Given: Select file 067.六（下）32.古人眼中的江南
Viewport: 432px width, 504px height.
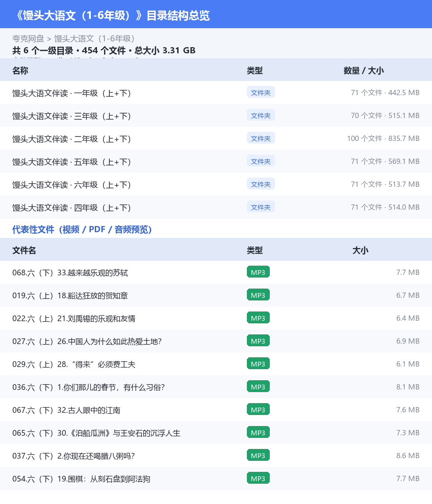Looking at the screenshot, I should click(x=66, y=410).
